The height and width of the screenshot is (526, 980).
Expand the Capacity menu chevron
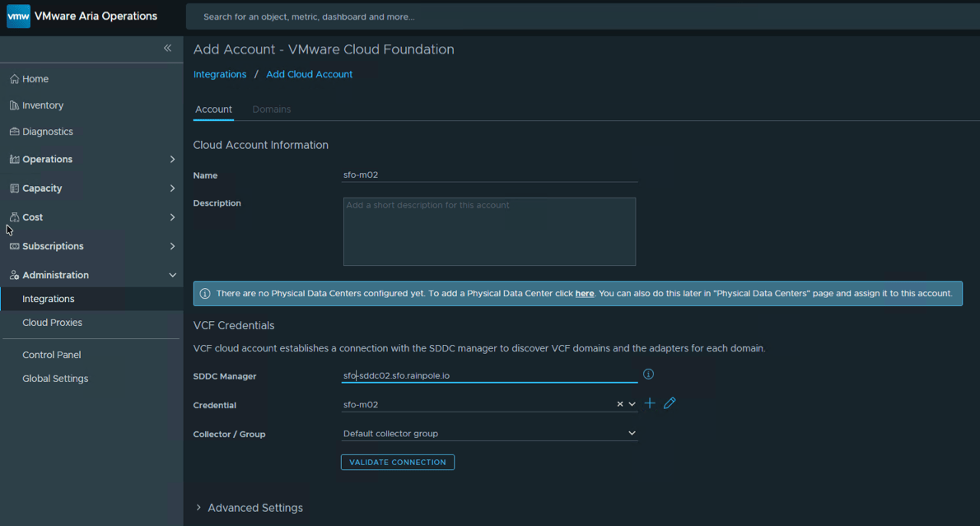172,188
